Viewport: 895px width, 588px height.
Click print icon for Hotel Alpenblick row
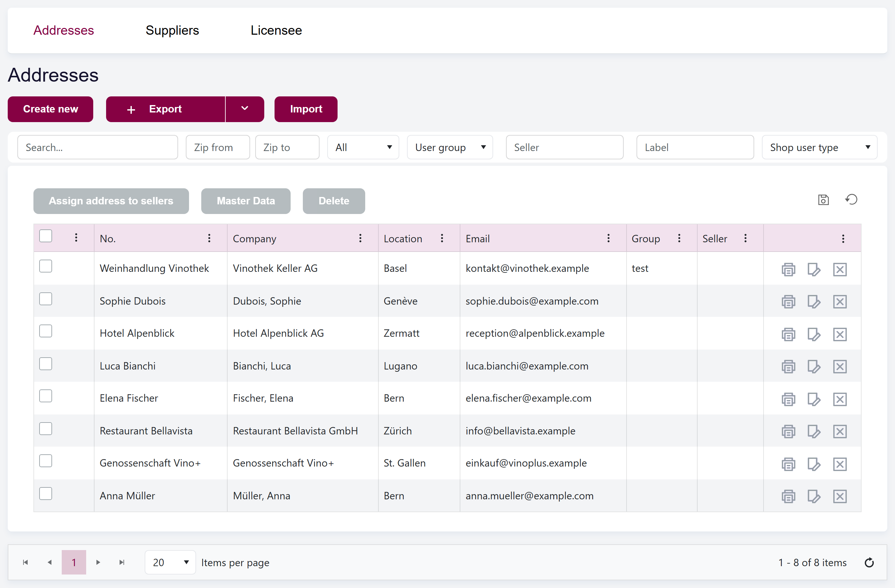click(x=788, y=334)
